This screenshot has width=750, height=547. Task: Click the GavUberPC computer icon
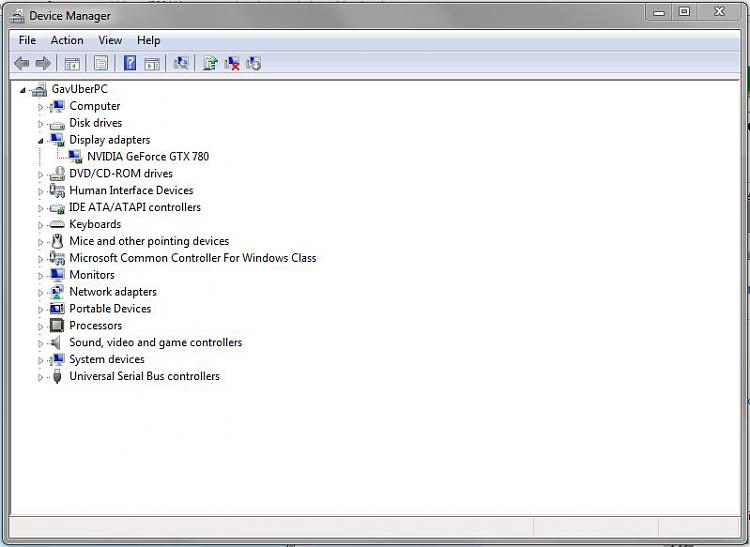pos(39,89)
